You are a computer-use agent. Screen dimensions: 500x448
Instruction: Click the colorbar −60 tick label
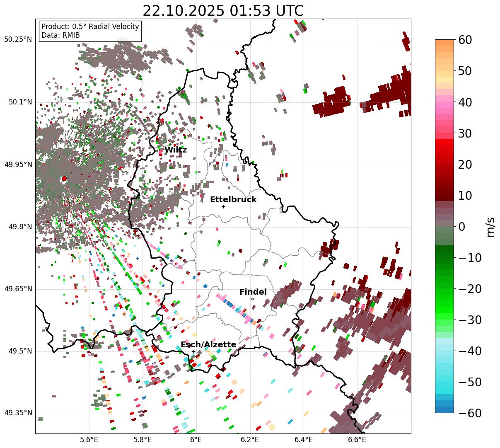[470, 413]
